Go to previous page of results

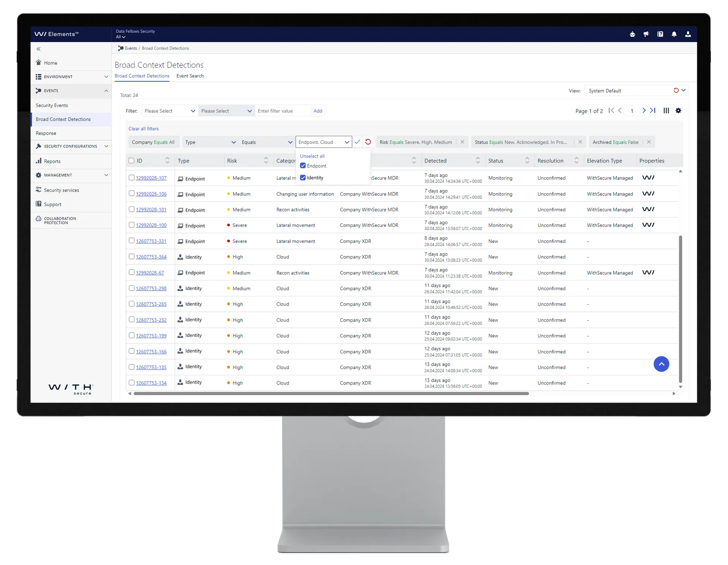coord(620,110)
